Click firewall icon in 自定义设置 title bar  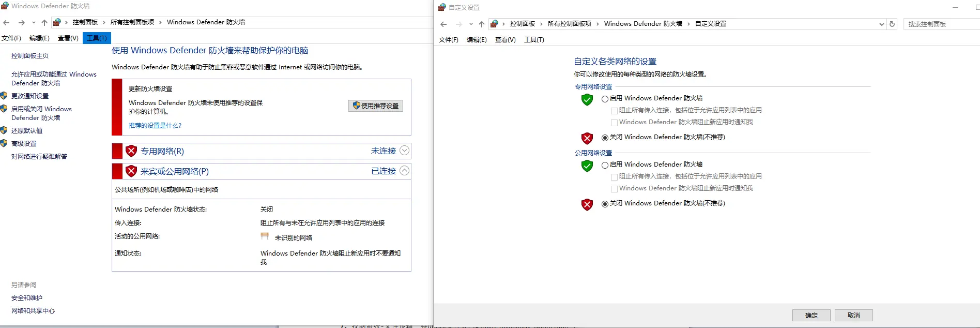[442, 7]
